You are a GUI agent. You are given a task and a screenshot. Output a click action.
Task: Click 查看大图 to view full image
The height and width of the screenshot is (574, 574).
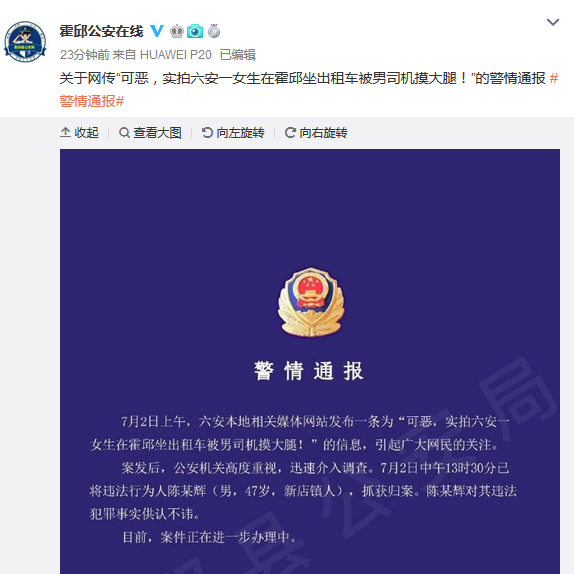pyautogui.click(x=150, y=133)
